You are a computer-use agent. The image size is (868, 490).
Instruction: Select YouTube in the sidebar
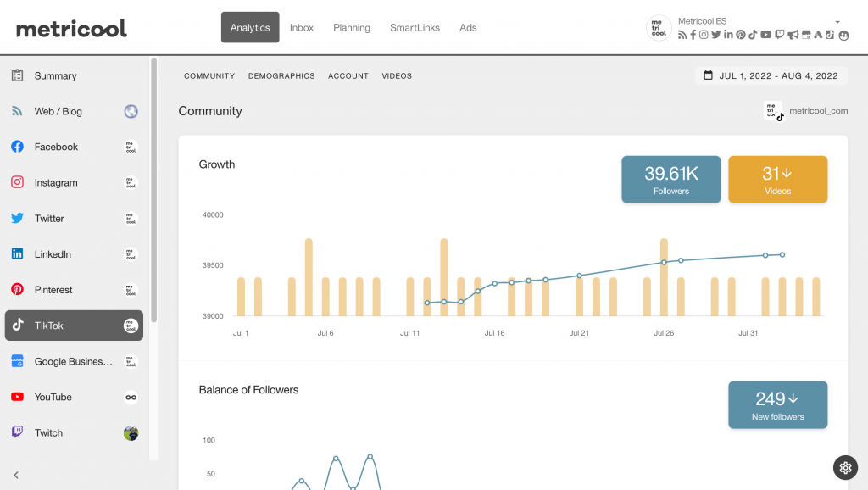pyautogui.click(x=75, y=397)
